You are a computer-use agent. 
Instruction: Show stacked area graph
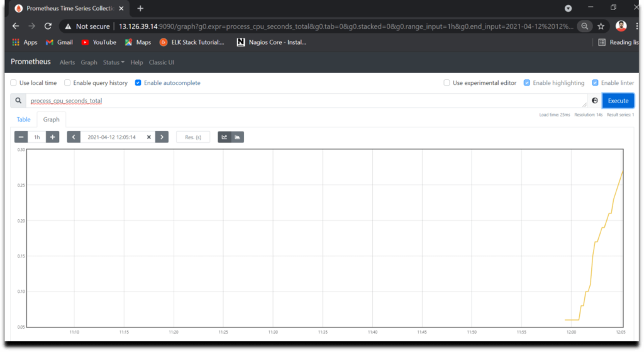coord(237,137)
